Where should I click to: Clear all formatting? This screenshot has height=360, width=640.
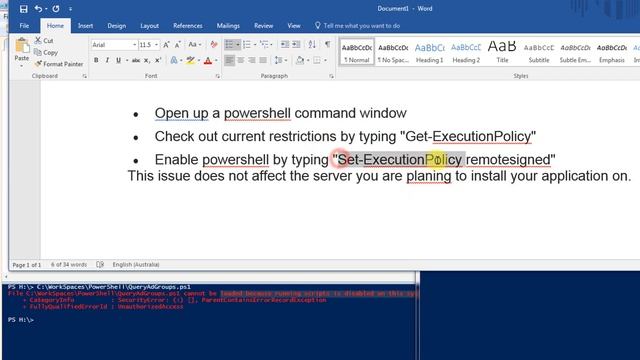pyautogui.click(x=213, y=45)
